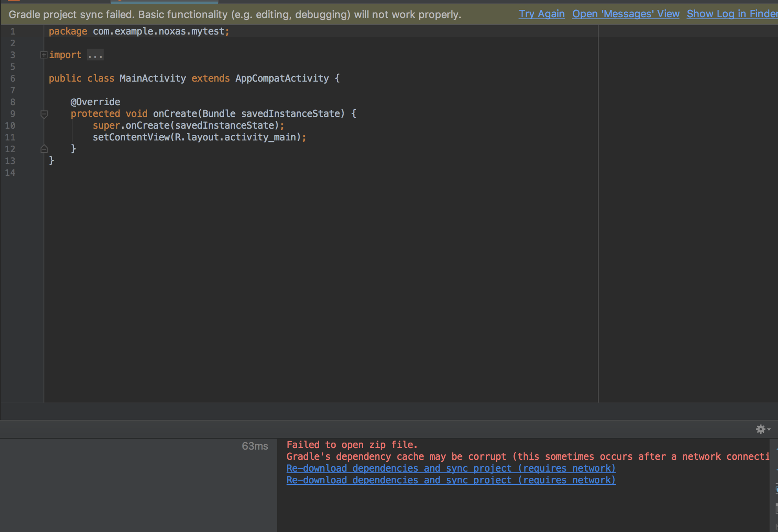This screenshot has width=778, height=532.
Task: Click the soft-wrap icon on right edge
Action: click(776, 489)
